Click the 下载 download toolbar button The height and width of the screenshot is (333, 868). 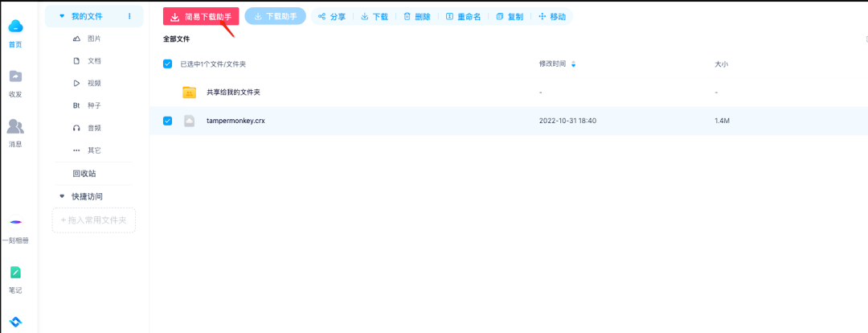point(375,17)
